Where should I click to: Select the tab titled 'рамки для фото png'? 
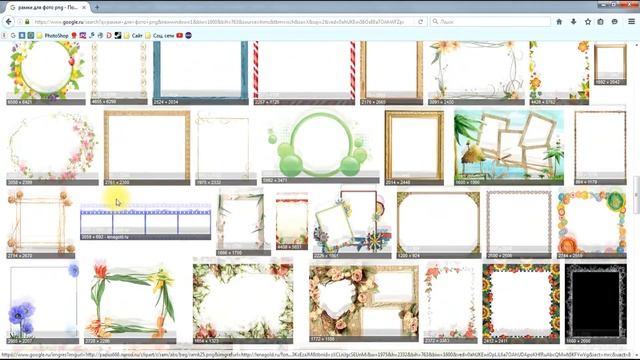[48, 7]
